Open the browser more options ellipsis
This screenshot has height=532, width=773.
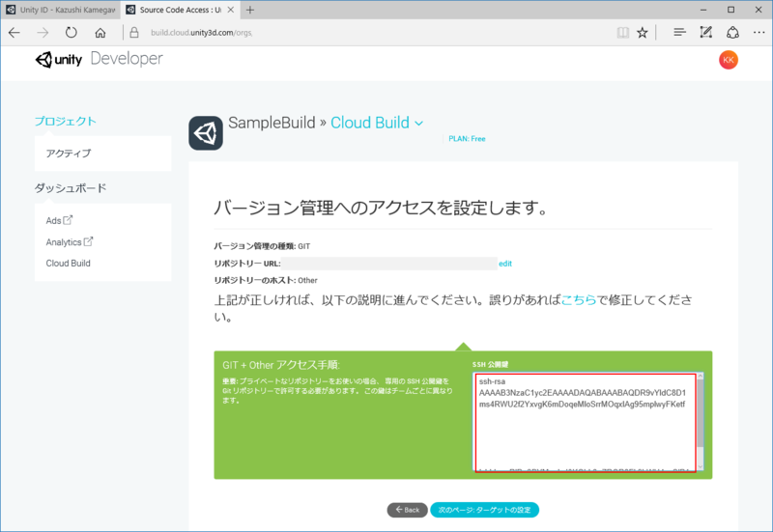[x=759, y=33]
